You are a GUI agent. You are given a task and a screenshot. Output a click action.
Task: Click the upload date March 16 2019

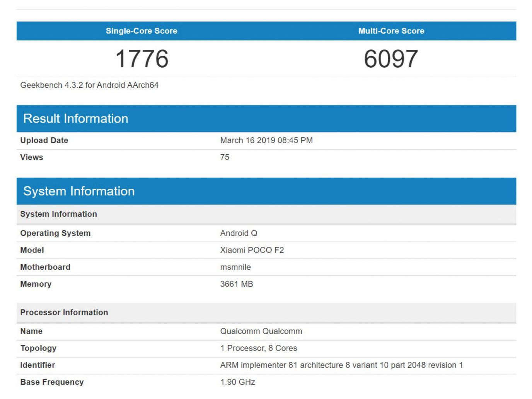coord(266,140)
